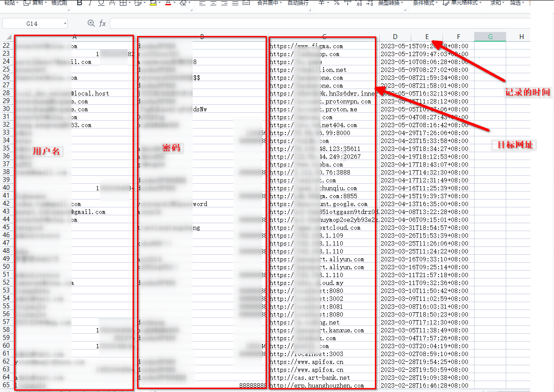
Task: Click the 格式刷 format painter
Action: point(59,3)
